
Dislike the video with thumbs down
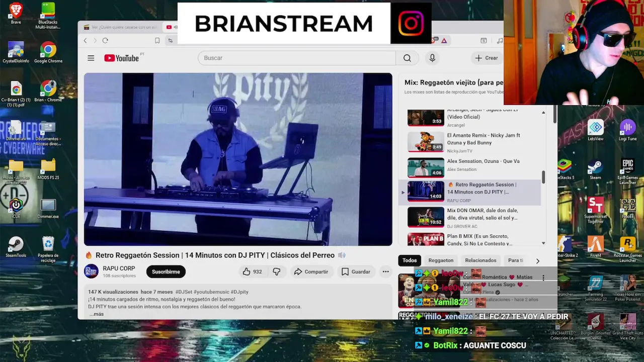pos(276,271)
